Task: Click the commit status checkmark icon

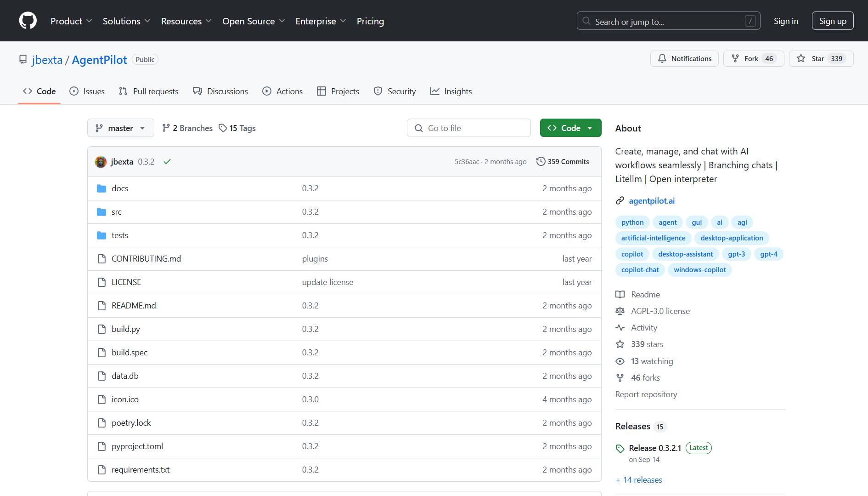Action: click(x=167, y=162)
